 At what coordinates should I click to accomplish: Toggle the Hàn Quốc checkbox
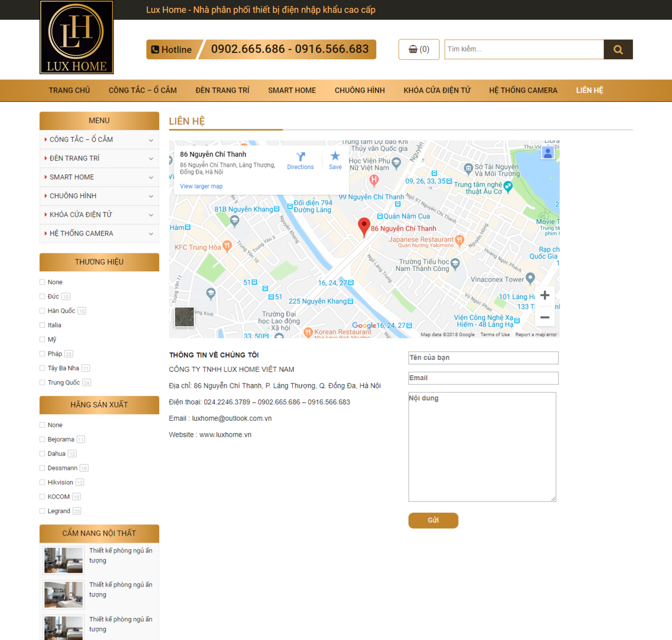tap(42, 311)
